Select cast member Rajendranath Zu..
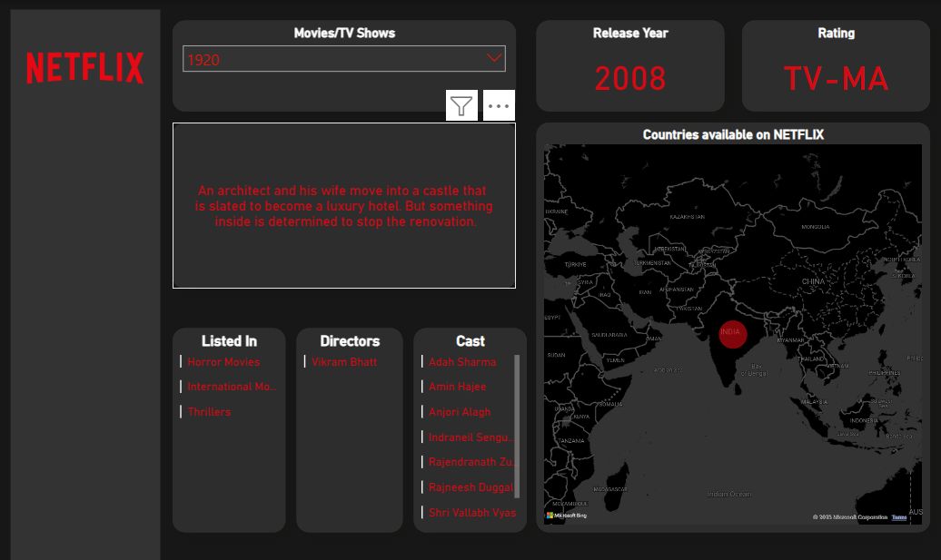Viewport: 941px width, 560px height. (471, 462)
